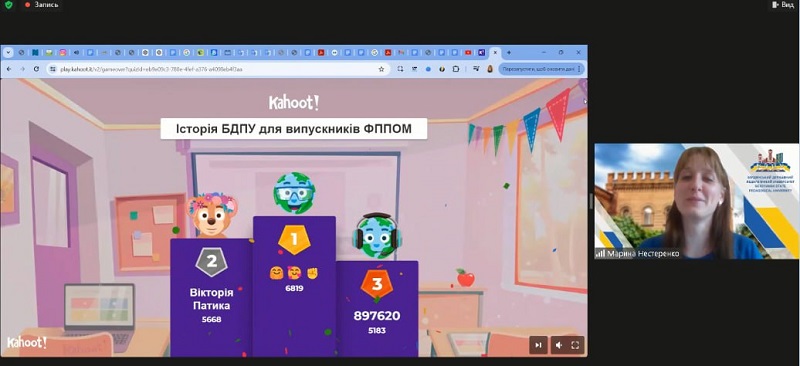Click the Kahoot logo at bottom-left
Screen dimensions: 800x366
[x=27, y=343]
